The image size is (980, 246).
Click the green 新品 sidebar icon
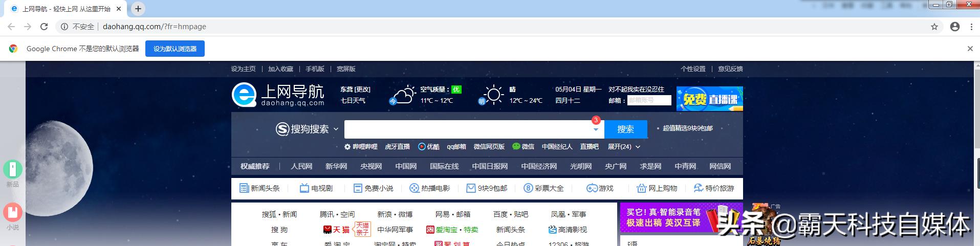coord(13,169)
